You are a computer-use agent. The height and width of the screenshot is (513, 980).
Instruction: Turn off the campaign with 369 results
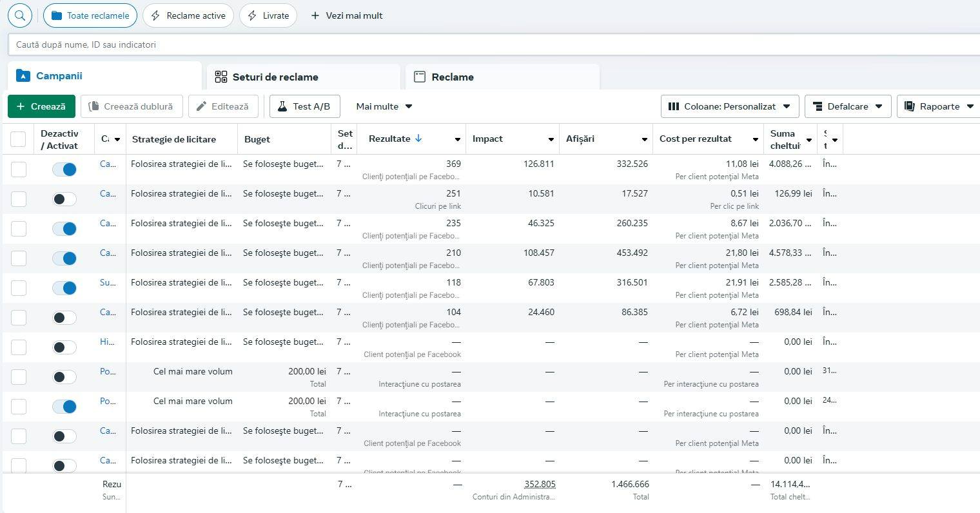tap(64, 169)
